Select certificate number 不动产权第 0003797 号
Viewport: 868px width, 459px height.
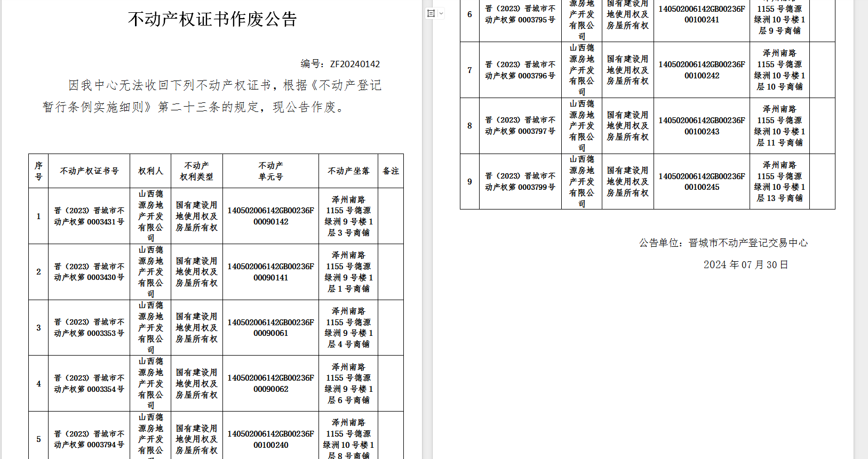point(520,131)
